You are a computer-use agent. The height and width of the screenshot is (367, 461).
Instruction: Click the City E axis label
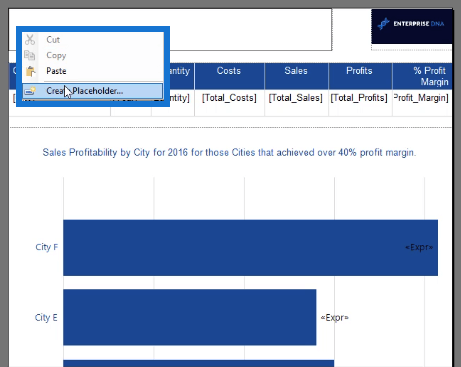[x=46, y=317]
